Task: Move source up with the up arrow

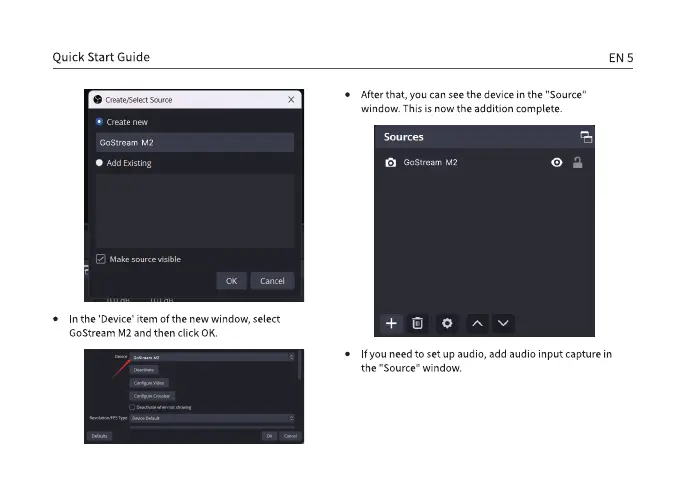Action: [x=477, y=323]
